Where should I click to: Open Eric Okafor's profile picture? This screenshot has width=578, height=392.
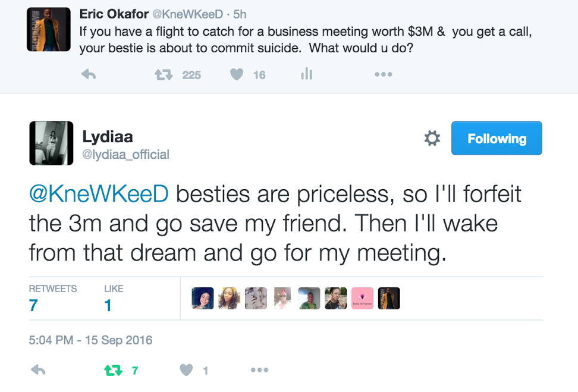(49, 29)
